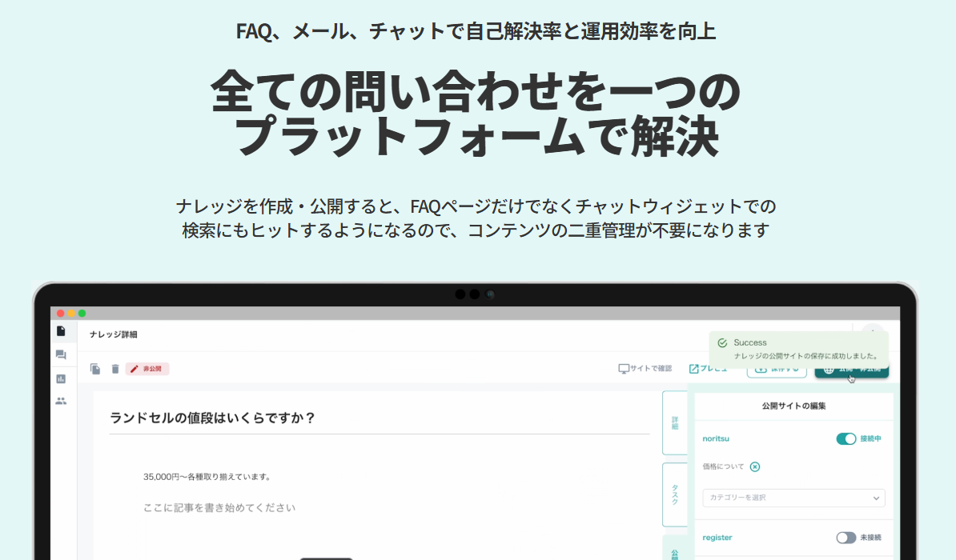Click the yellow minimize window dot
This screenshot has height=560, width=956.
click(71, 314)
